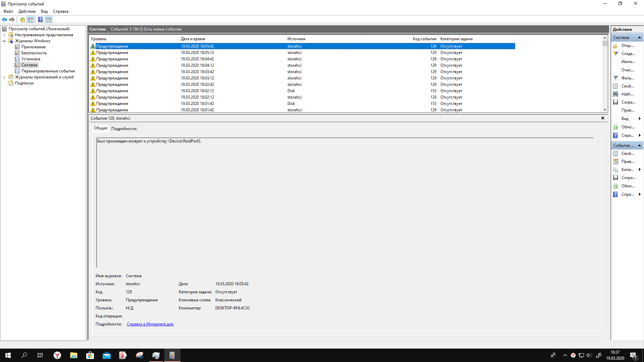Toggle the Actions pane toolbar icon
The width and height of the screenshot is (644, 362).
coord(49,19)
